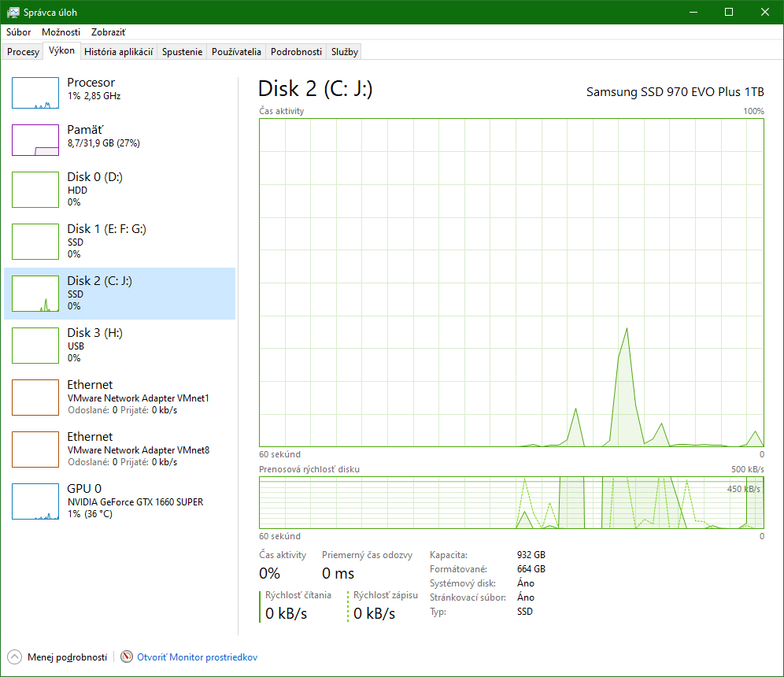The image size is (784, 677).
Task: Open the Spustenie tab
Action: pyautogui.click(x=182, y=51)
